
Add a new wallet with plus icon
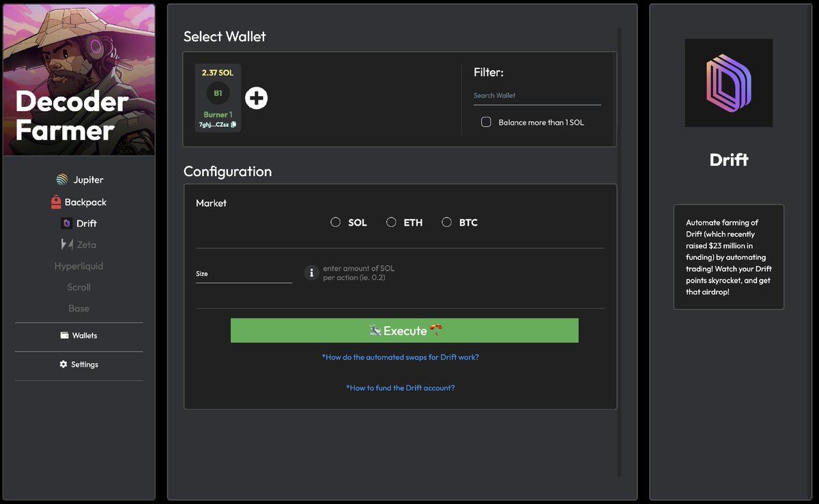256,98
